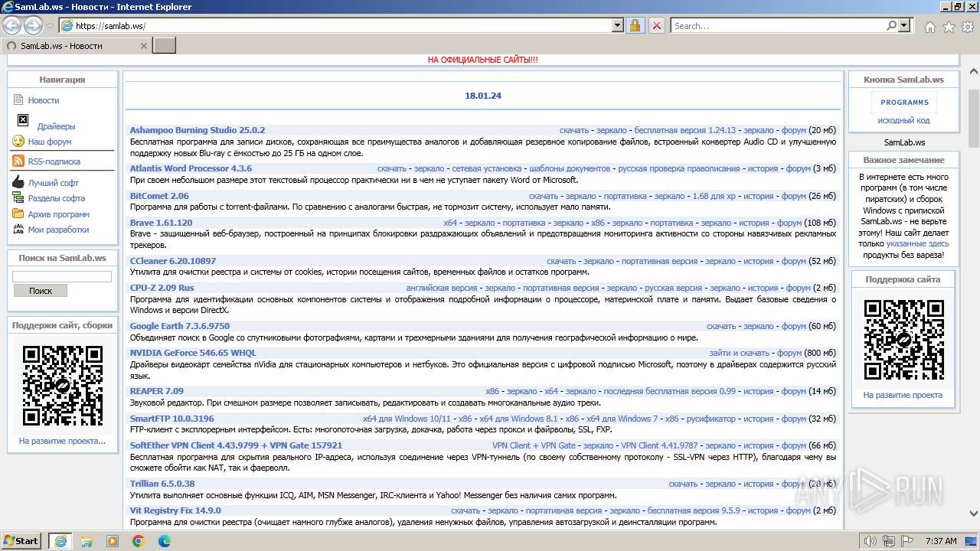Image resolution: width=980 pixels, height=551 pixels.
Task: Open the Trillian 6.5.0.38 title link
Action: pos(162,484)
